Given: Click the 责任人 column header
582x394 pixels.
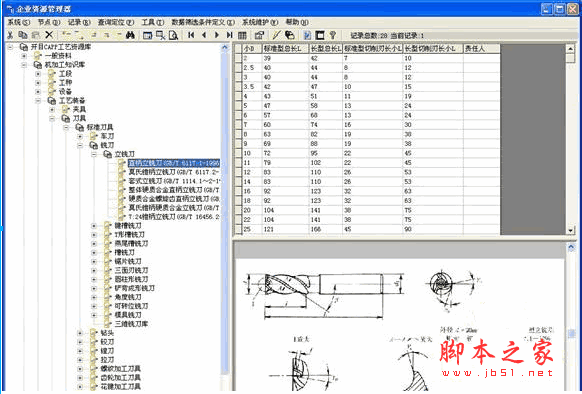Looking at the screenshot, I should pyautogui.click(x=481, y=49).
